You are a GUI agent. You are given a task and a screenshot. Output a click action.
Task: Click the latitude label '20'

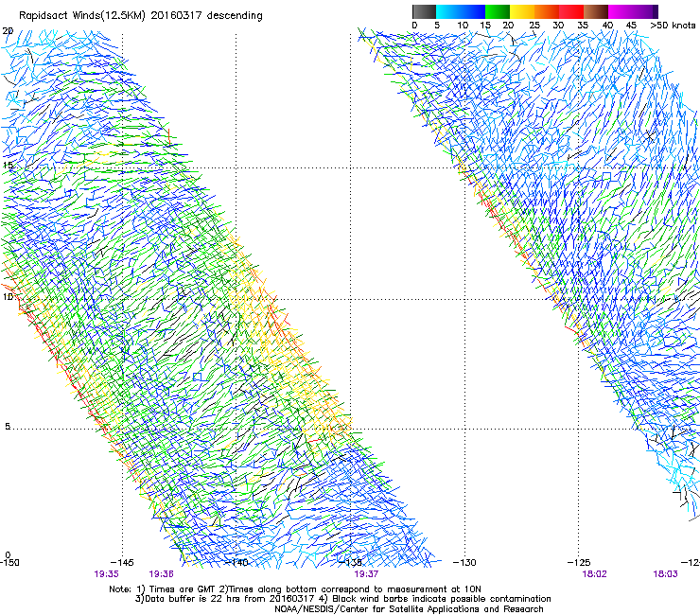pyautogui.click(x=8, y=31)
